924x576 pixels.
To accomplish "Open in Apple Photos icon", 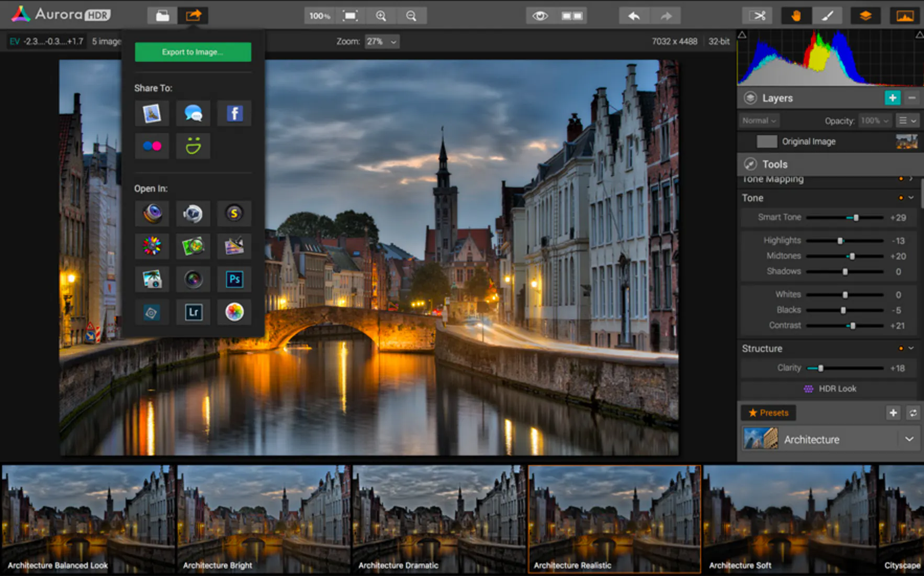I will pyautogui.click(x=234, y=312).
